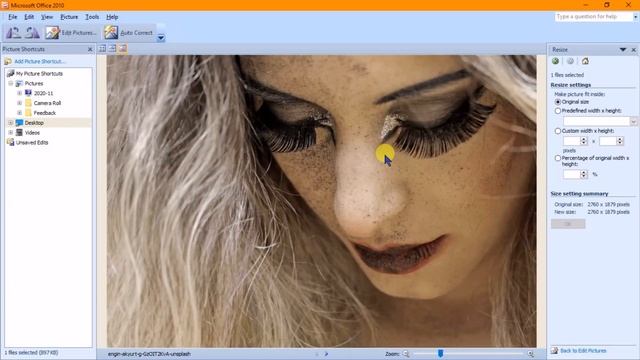Expand the Camera Roll folder
This screenshot has width=640, height=360.
tap(19, 103)
